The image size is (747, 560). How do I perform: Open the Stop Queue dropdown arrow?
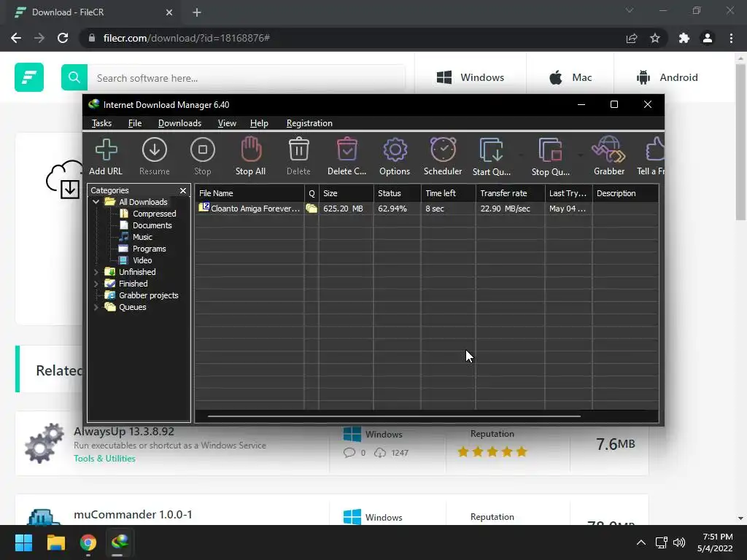580,155
